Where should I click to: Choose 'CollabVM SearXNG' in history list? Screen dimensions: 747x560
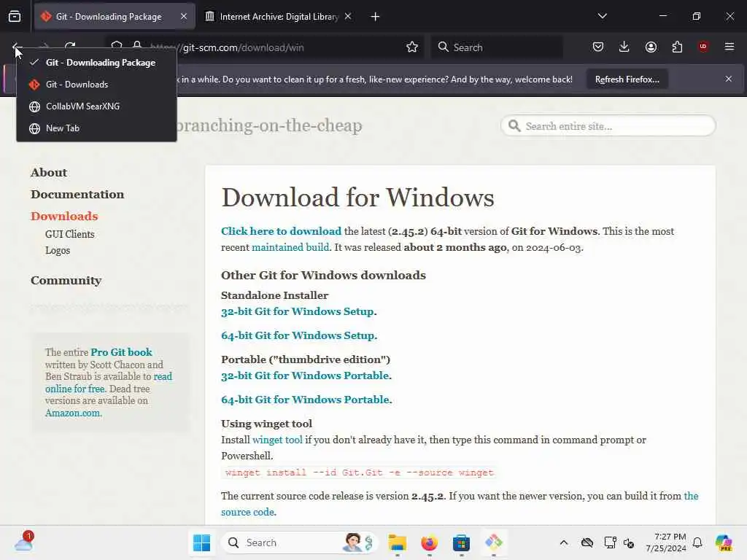97,106
